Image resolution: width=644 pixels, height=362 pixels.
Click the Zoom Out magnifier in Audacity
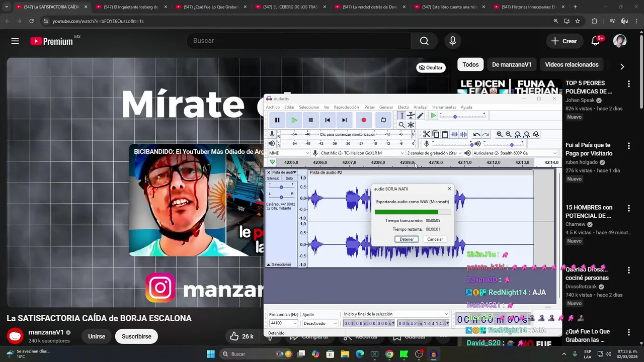509,134
